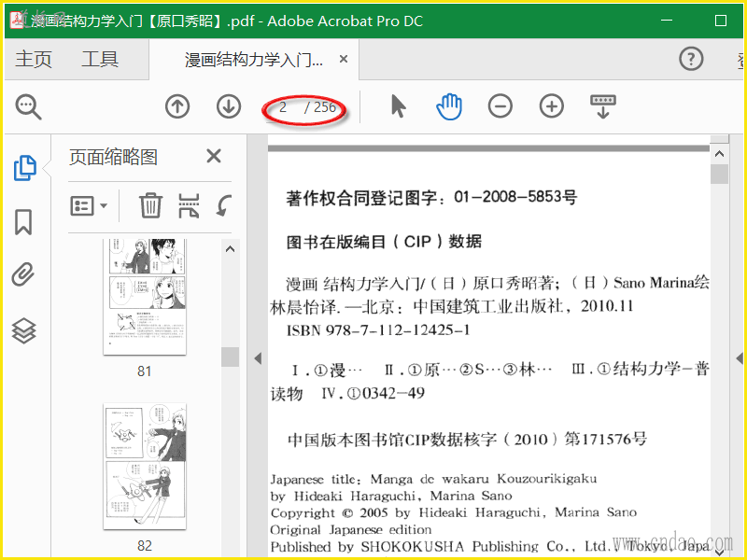Click the Copyright © 2005 line

pos(454,512)
